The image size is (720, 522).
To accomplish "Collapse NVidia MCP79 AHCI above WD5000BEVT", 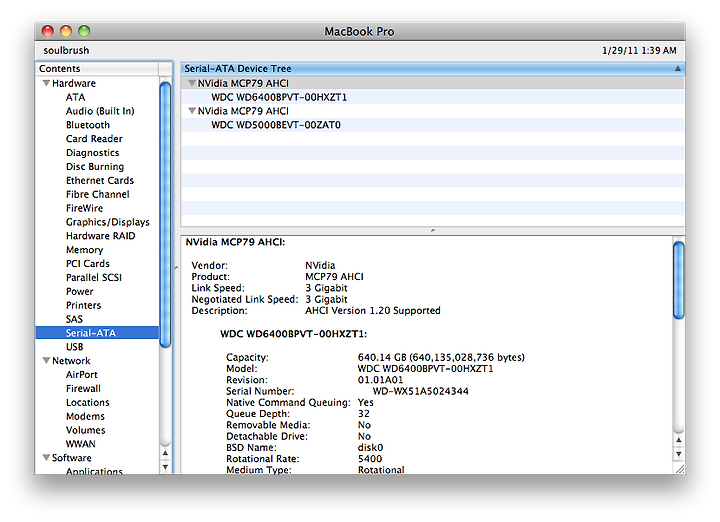I will tap(192, 111).
